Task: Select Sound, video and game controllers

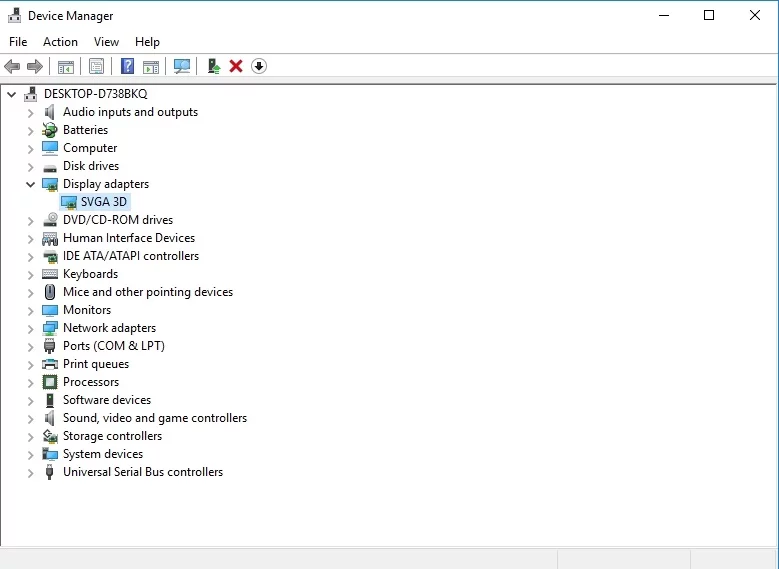Action: (x=154, y=418)
